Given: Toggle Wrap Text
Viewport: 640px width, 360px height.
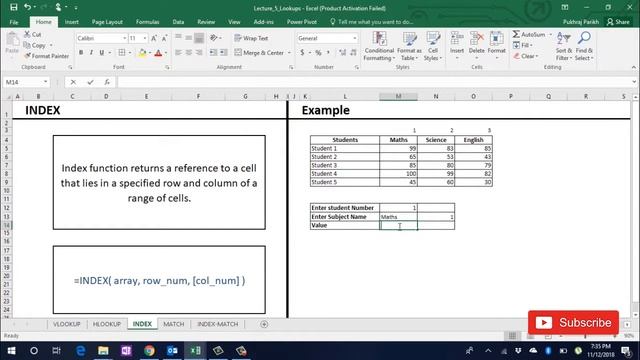Looking at the screenshot, I should tap(251, 38).
